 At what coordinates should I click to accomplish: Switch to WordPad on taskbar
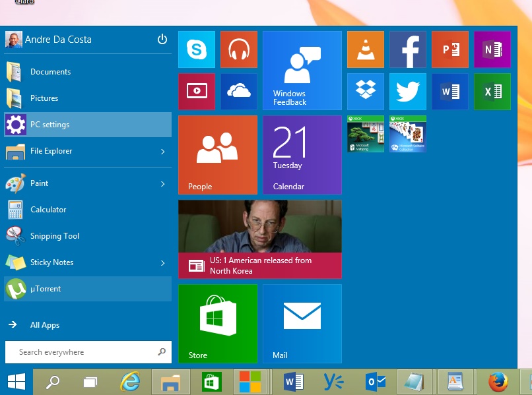(455, 382)
